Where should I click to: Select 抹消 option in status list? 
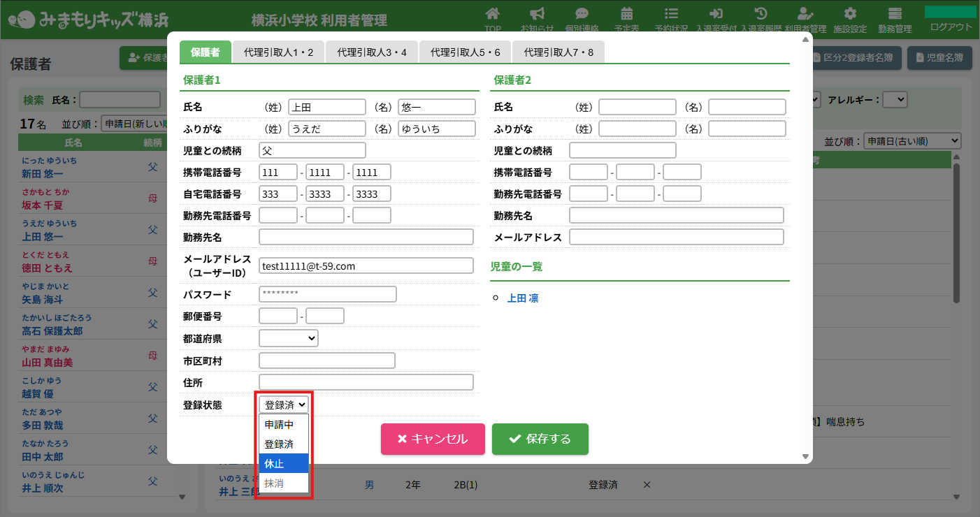tap(284, 483)
